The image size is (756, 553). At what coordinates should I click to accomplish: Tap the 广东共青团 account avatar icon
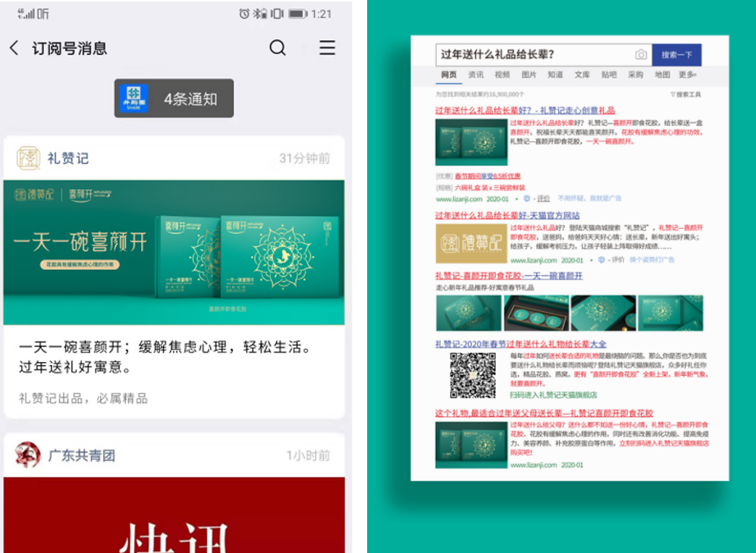point(28,455)
